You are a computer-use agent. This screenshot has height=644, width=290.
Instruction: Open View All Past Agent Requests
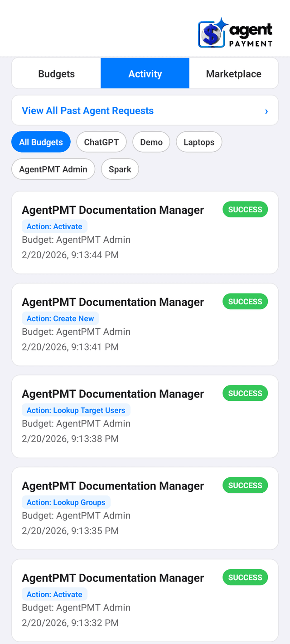(x=87, y=110)
